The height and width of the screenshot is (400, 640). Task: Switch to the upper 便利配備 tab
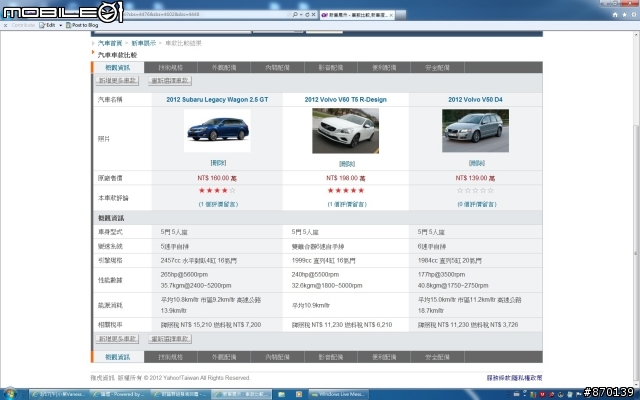pyautogui.click(x=384, y=67)
